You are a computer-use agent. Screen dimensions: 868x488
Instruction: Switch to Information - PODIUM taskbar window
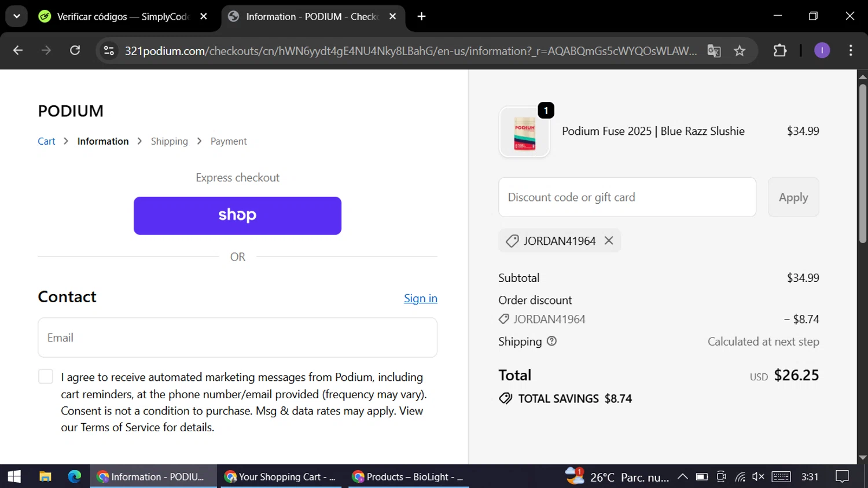153,476
